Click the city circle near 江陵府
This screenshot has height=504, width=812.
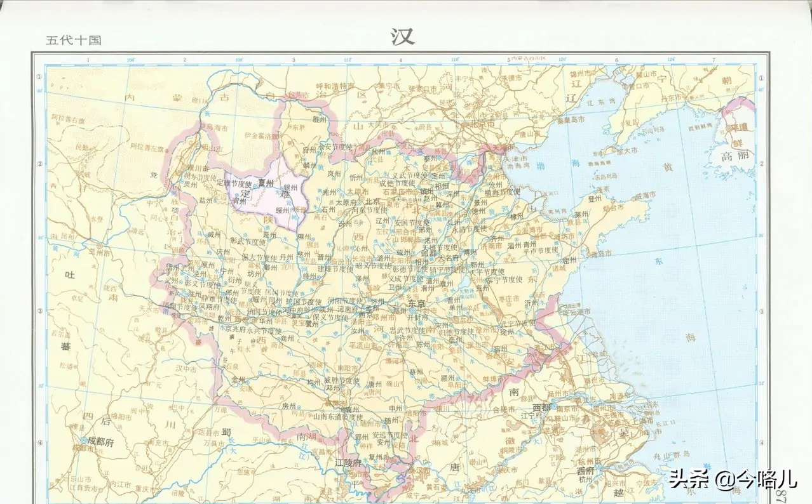346,469
